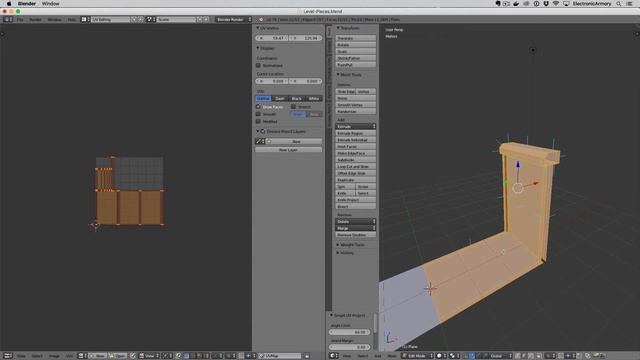Open the UVs menu in UV editor

(x=69, y=356)
